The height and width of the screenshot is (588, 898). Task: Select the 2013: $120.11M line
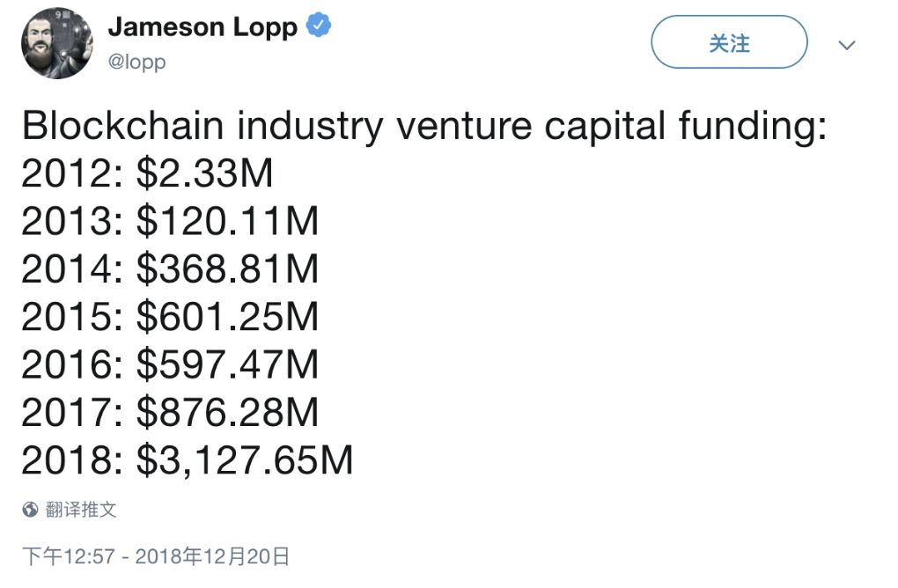(170, 222)
